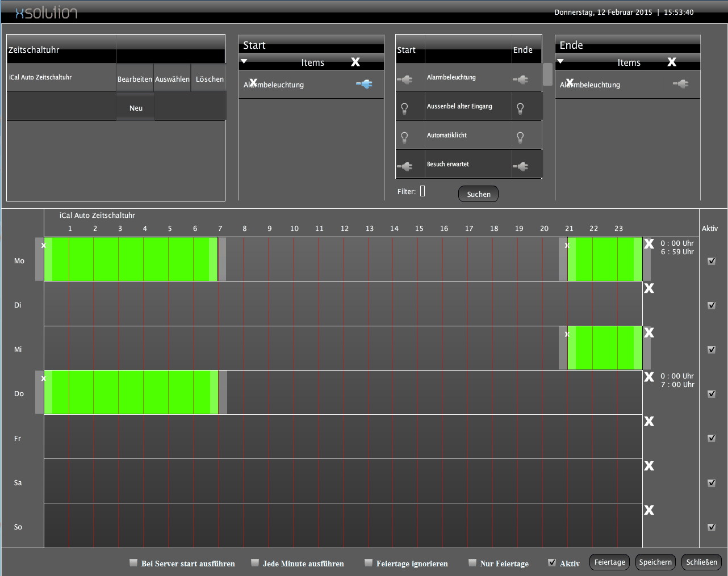Screen dimensions: 728x576
Task: Toggle the Aktiv checkbox for Montag row
Action: 712,261
